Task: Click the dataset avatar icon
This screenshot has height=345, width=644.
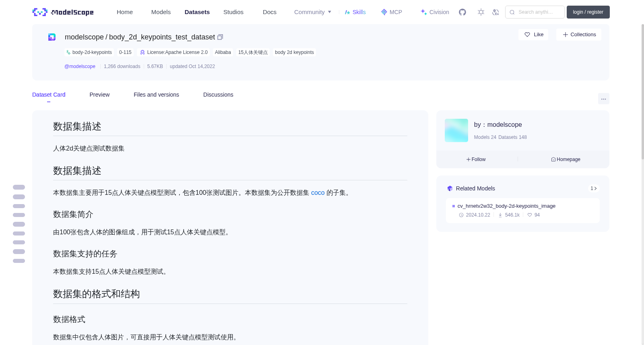Action: click(52, 37)
